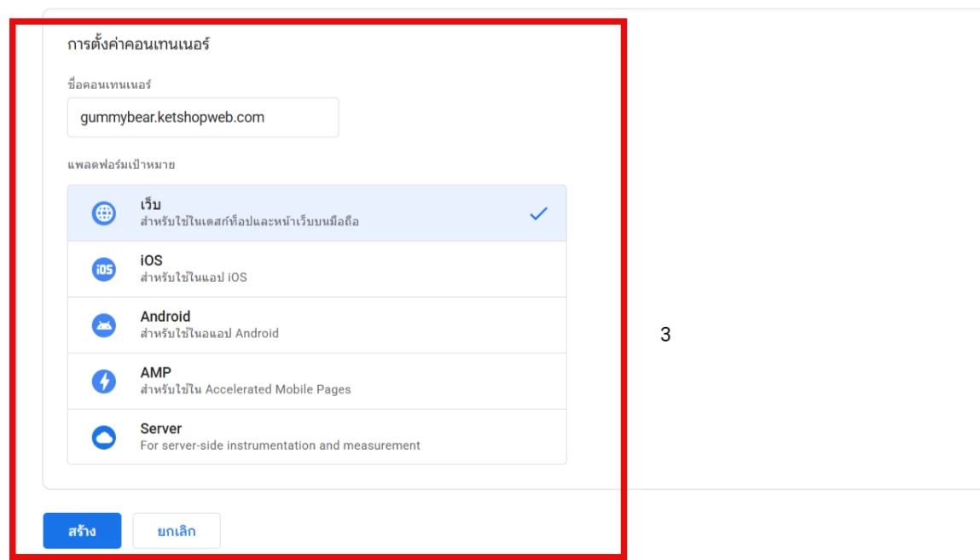
Task: Click the blue checkmark on เว็บ row
Action: click(538, 214)
